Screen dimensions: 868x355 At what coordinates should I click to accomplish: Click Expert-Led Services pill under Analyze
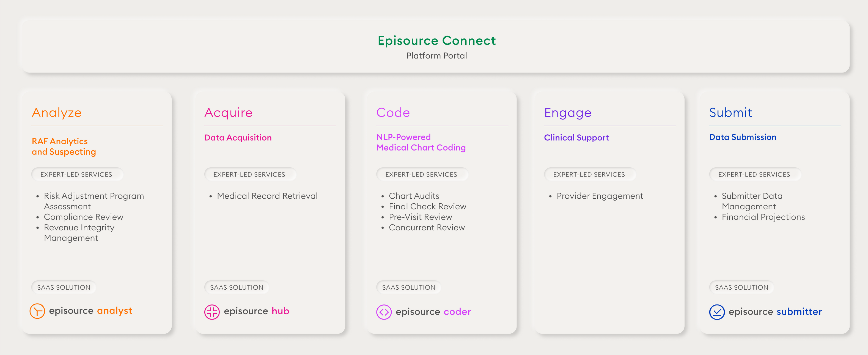(77, 174)
